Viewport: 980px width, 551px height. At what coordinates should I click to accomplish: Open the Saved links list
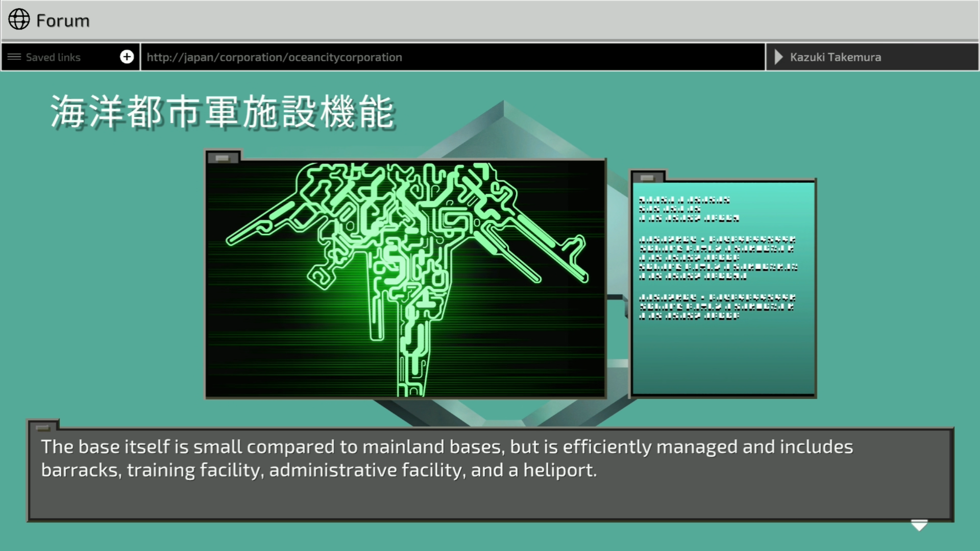pos(53,57)
